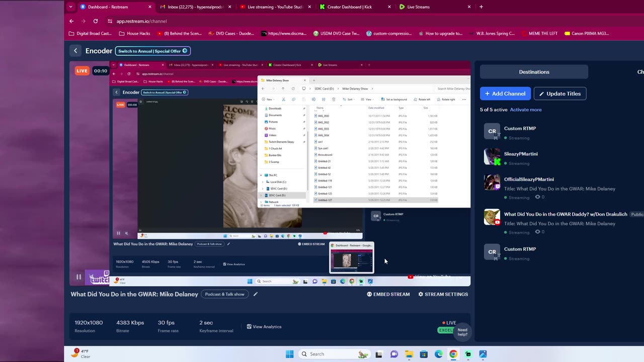Click the OfficialSleazyPMartini Twitch channel avatar

tap(492, 183)
